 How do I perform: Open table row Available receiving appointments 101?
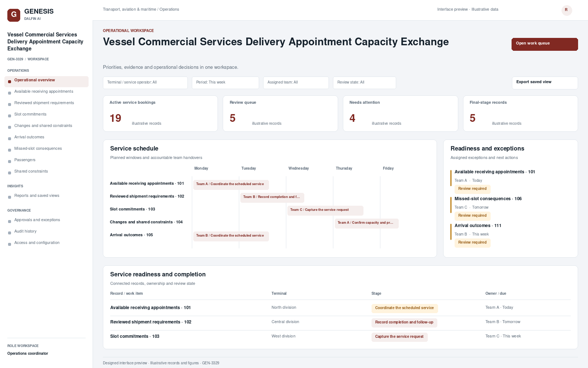340,308
